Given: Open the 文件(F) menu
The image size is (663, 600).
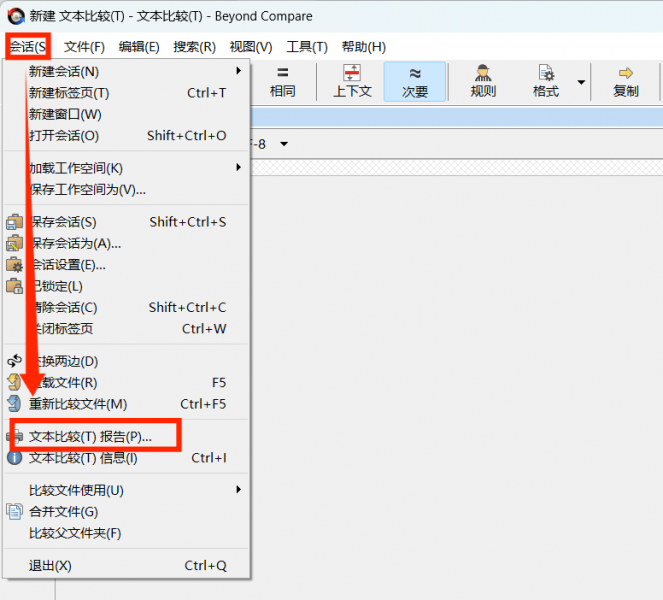Looking at the screenshot, I should coord(84,47).
